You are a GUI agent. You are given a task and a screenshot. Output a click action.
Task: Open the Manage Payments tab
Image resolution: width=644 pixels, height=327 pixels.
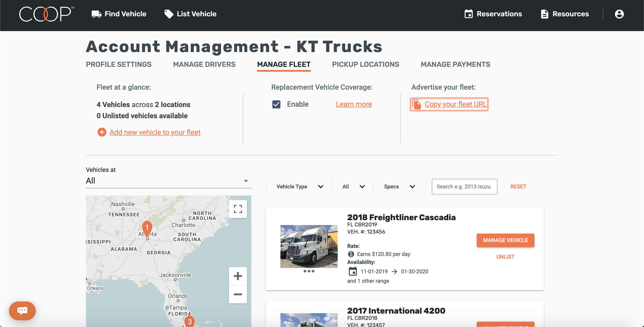pyautogui.click(x=455, y=64)
